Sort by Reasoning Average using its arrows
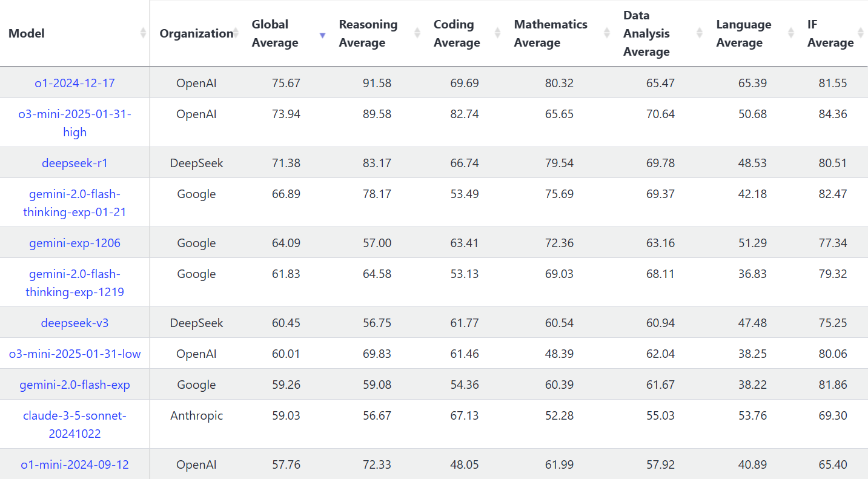 (417, 33)
